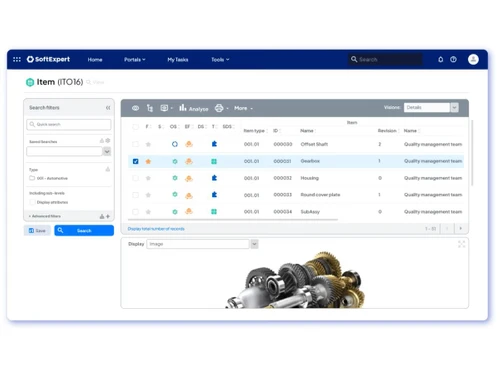
Task: Open the Tools dropdown menu
Action: point(220,60)
